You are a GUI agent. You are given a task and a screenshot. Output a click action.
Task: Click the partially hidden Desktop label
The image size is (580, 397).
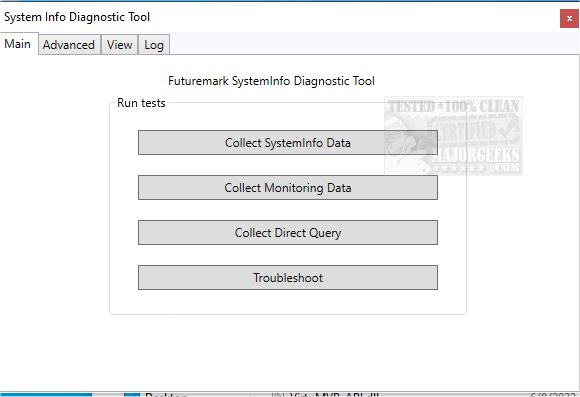click(166, 395)
